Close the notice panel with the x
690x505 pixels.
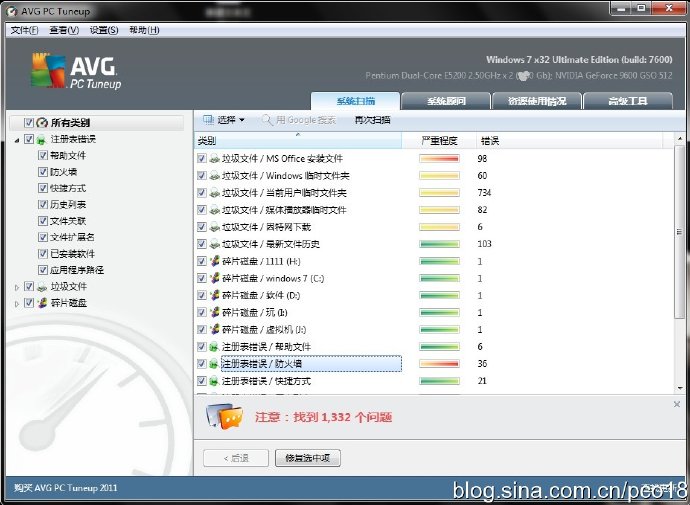677,404
